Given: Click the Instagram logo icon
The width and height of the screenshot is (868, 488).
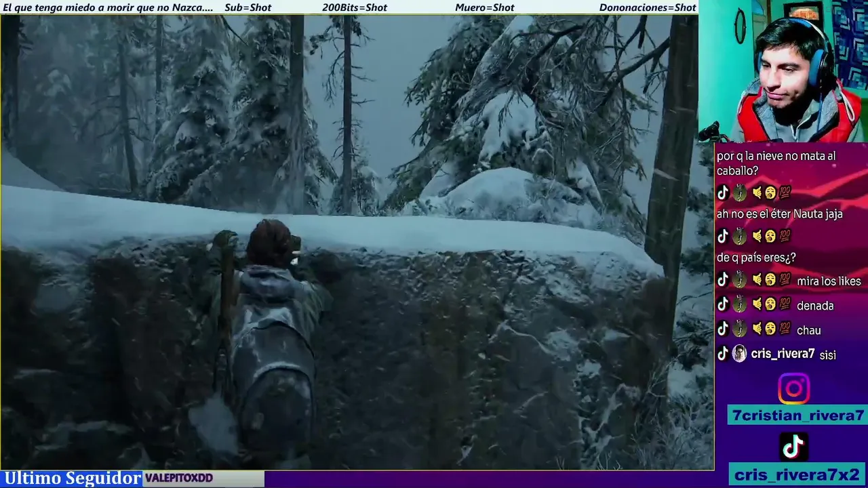Looking at the screenshot, I should coord(793,389).
